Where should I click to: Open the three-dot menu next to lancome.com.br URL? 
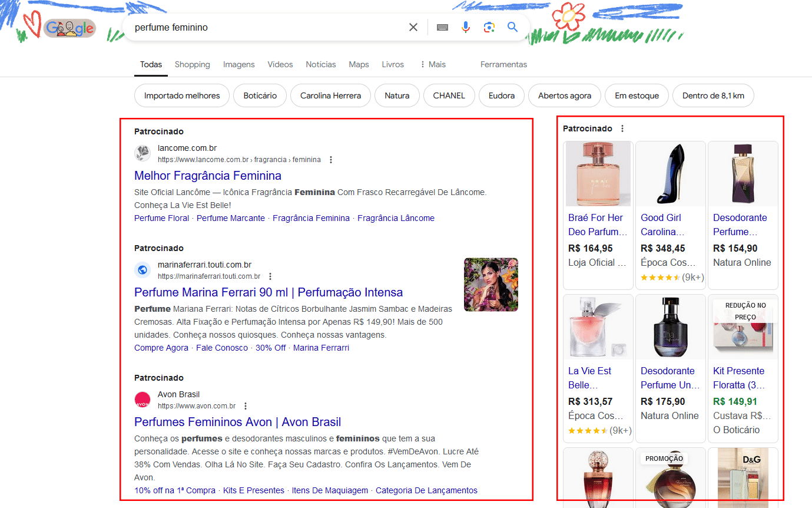click(x=331, y=160)
